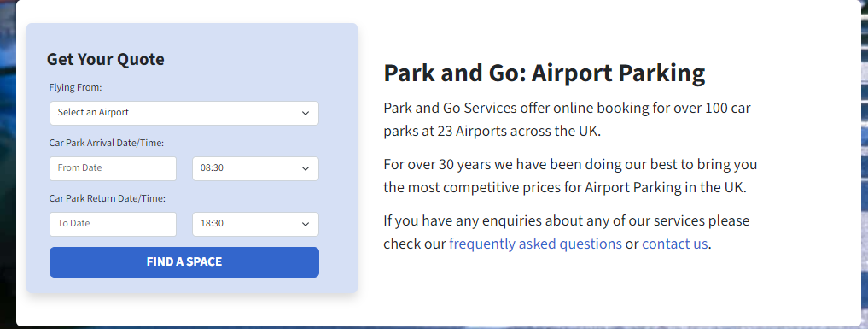Click the Get Your Quote heading
868x329 pixels.
[105, 59]
